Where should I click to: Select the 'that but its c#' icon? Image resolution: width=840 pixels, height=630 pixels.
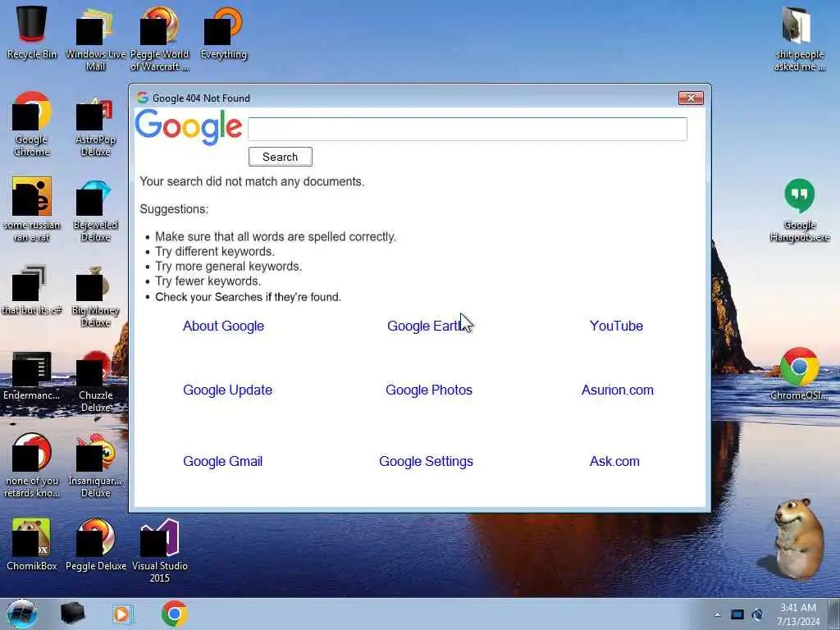[x=32, y=290]
